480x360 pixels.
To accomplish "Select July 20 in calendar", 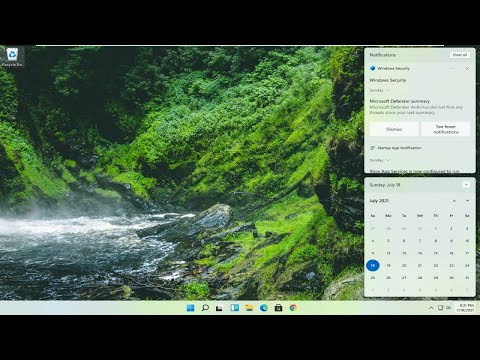I will click(x=404, y=265).
